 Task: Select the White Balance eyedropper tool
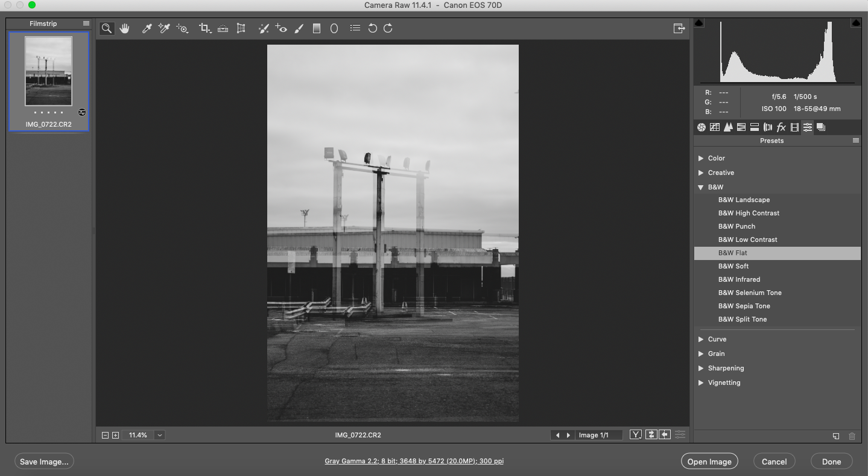(x=147, y=28)
